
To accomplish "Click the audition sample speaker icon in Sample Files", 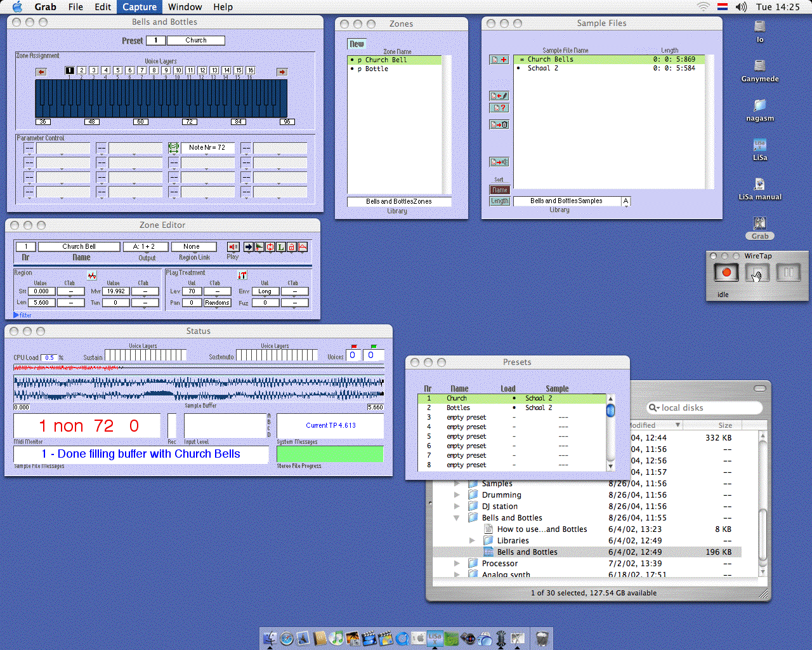I will tap(499, 162).
